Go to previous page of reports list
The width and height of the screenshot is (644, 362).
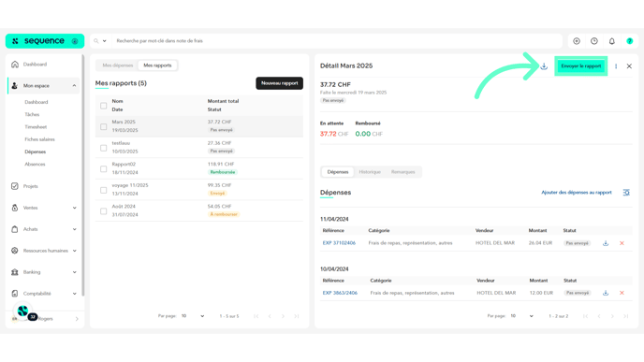(270, 316)
